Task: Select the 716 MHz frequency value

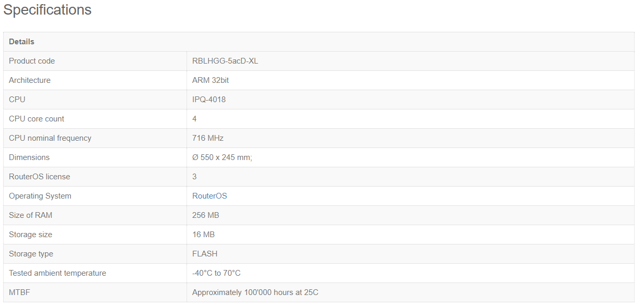Action: (208, 138)
